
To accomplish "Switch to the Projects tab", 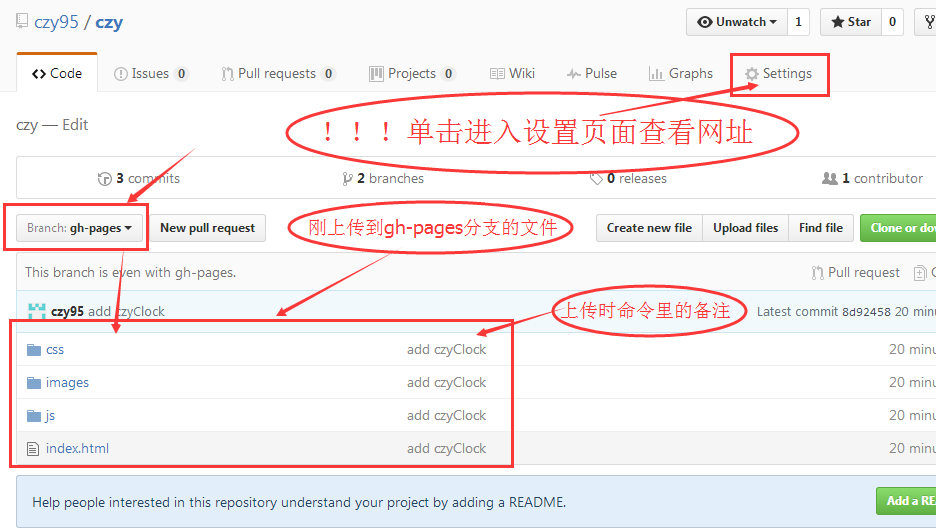I will [412, 73].
